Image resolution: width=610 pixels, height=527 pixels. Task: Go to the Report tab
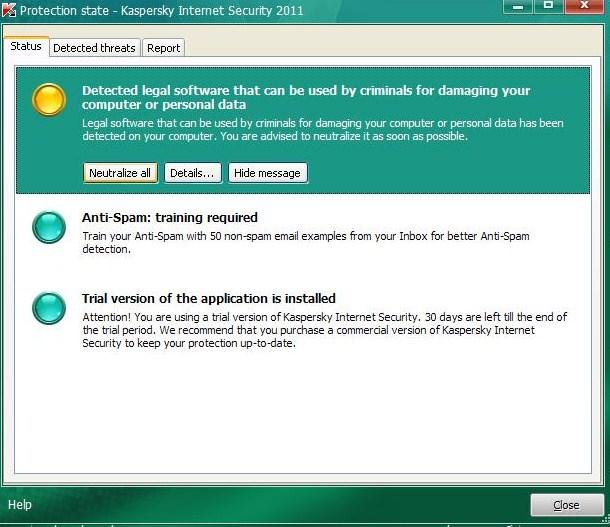pyautogui.click(x=163, y=47)
